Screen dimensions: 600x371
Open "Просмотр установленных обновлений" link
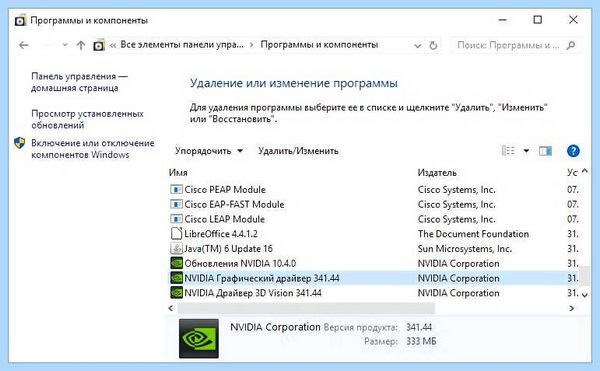(87, 119)
